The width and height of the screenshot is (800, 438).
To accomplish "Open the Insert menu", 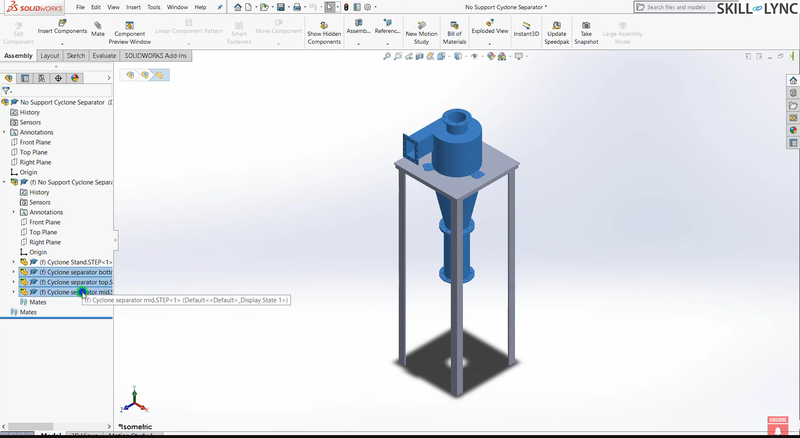I will pyautogui.click(x=133, y=7).
